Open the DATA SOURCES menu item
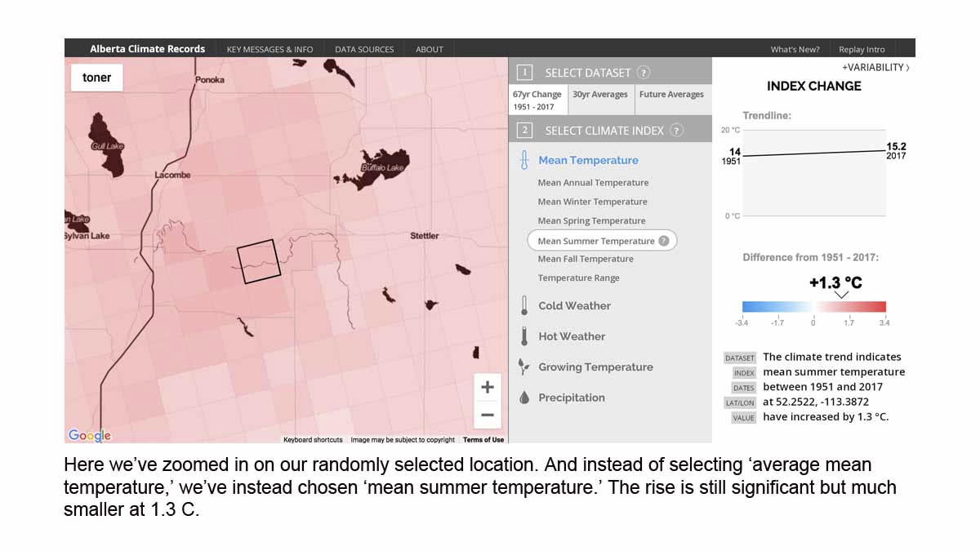Image resolution: width=980 pixels, height=551 pixels. click(364, 48)
